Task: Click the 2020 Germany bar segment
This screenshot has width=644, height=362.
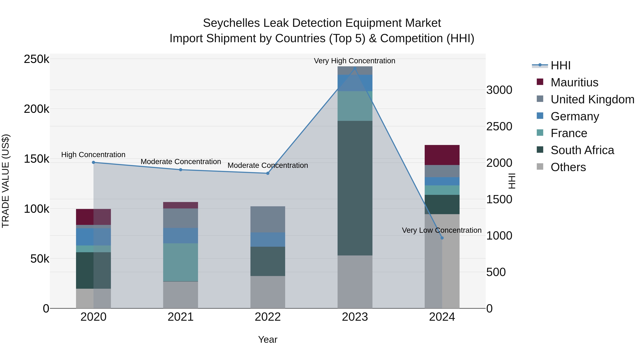Action: click(x=94, y=237)
